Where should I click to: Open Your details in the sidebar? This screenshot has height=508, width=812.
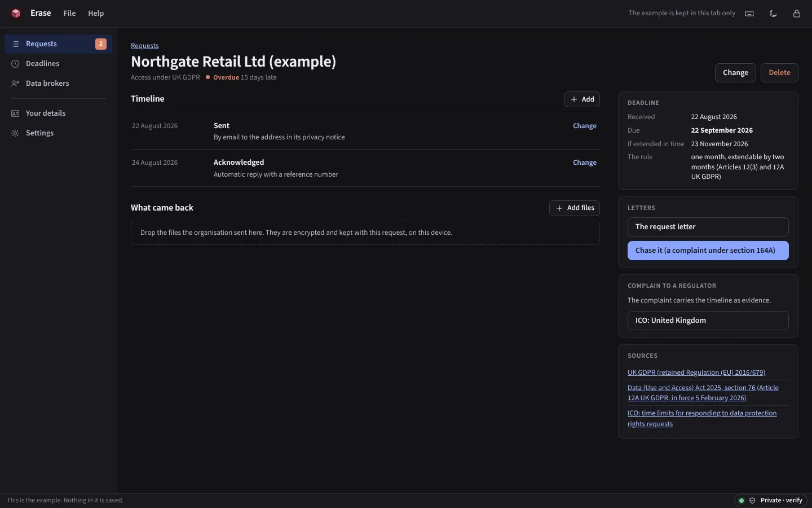point(58,113)
